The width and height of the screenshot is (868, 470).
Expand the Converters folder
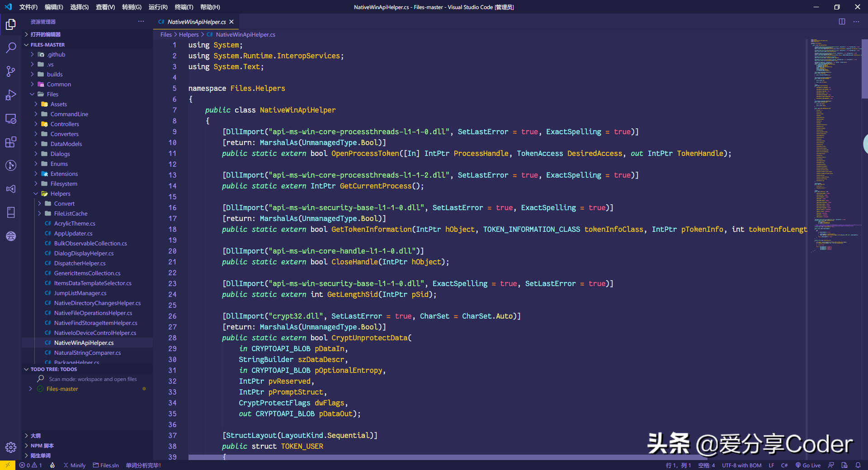(x=64, y=134)
